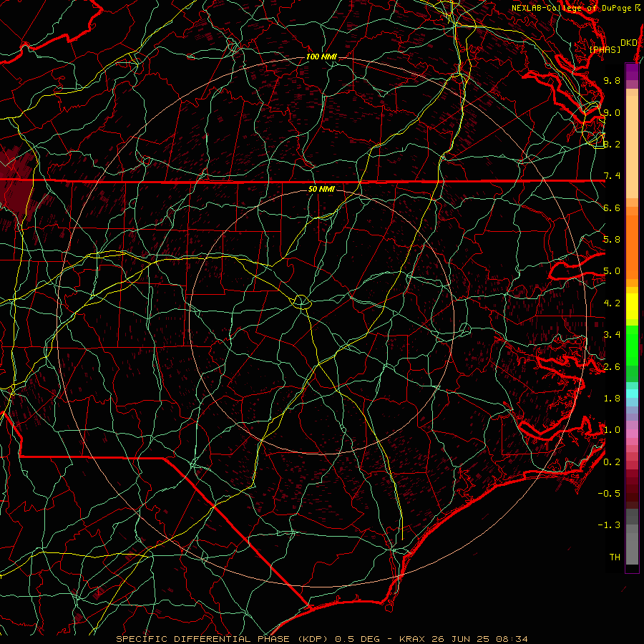Click the Specific Differential Phase KRAX caption

(322, 639)
